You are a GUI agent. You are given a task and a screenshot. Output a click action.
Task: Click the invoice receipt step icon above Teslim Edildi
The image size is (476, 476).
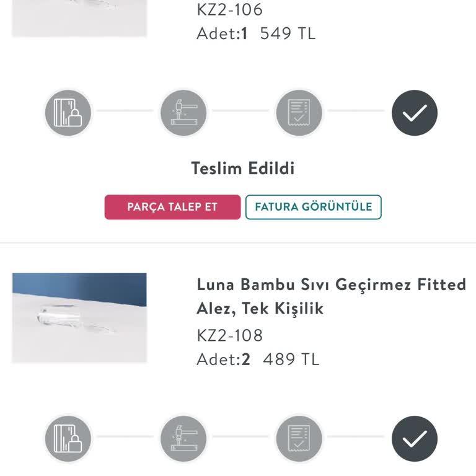(x=299, y=113)
